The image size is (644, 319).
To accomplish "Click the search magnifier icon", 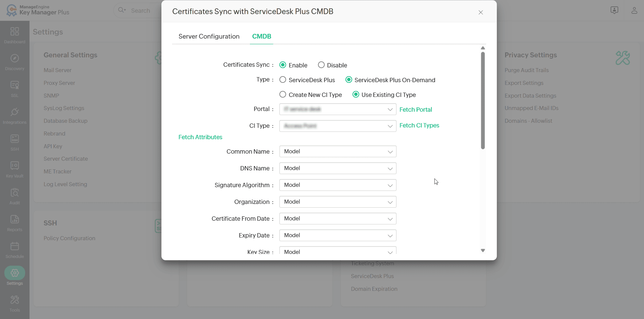I will 121,10.
